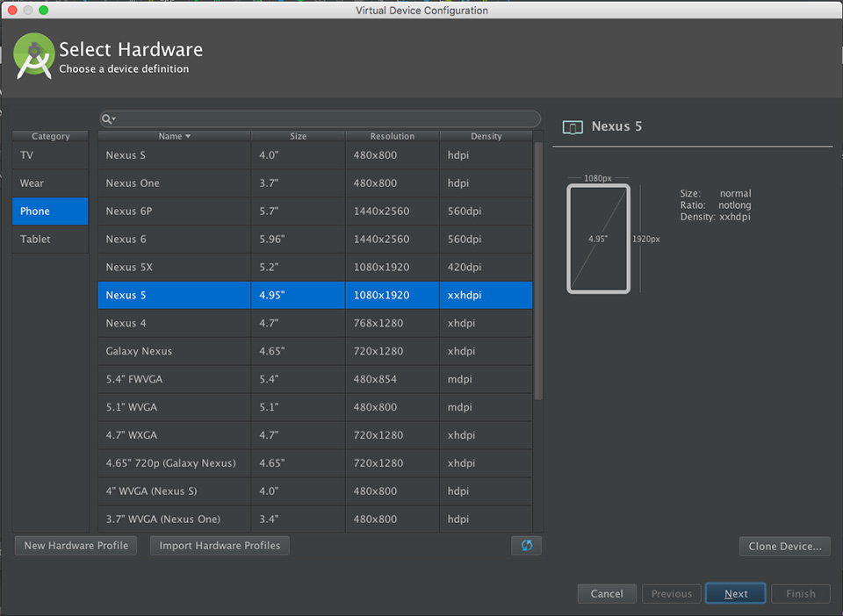Select the Galaxy Nexus device row
This screenshot has height=616, width=843.
[315, 351]
